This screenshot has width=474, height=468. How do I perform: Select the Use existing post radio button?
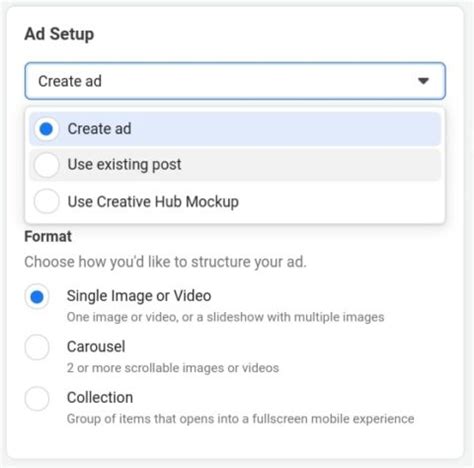pyautogui.click(x=46, y=165)
